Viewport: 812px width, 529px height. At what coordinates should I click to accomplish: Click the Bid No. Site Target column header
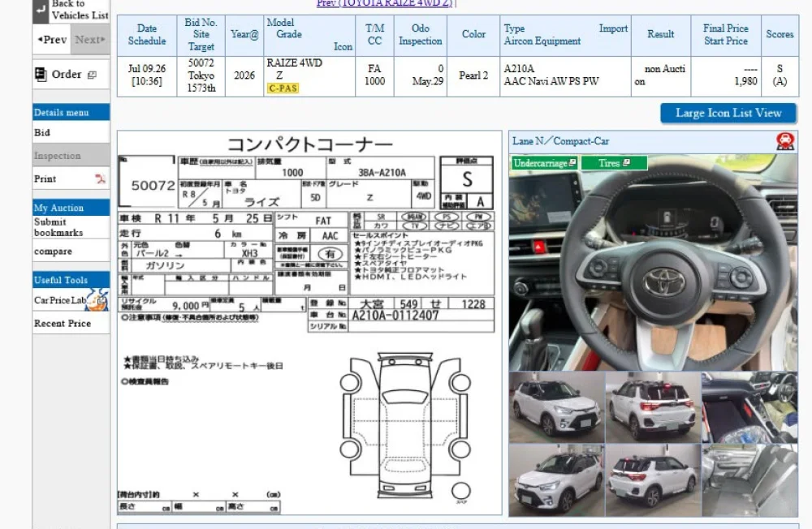[201, 35]
